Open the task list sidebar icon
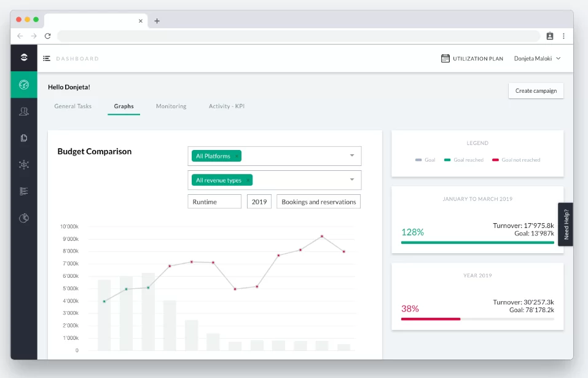Image resolution: width=588 pixels, height=378 pixels. coord(24,191)
